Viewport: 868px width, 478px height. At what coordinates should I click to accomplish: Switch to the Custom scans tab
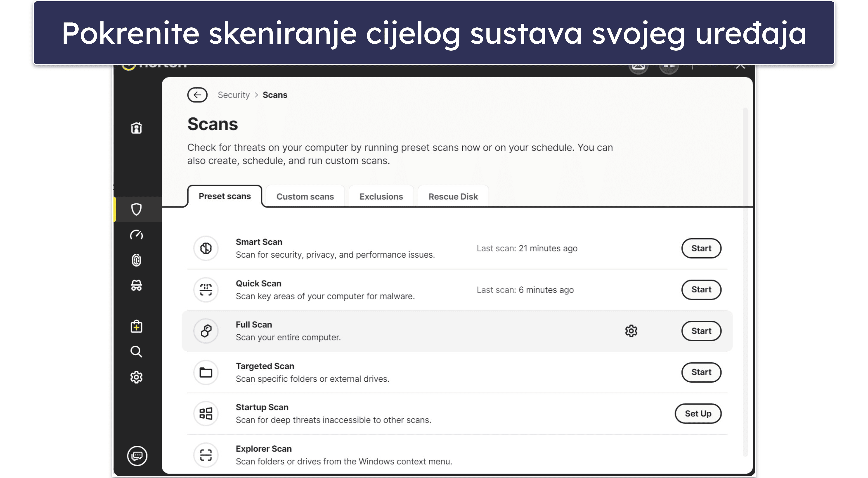(x=305, y=196)
